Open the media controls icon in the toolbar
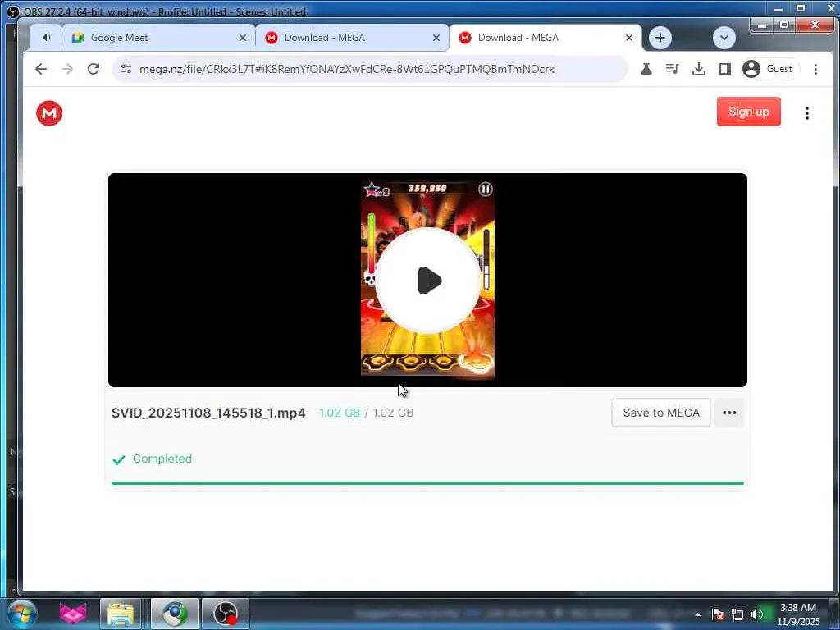This screenshot has width=840, height=630. (x=673, y=69)
